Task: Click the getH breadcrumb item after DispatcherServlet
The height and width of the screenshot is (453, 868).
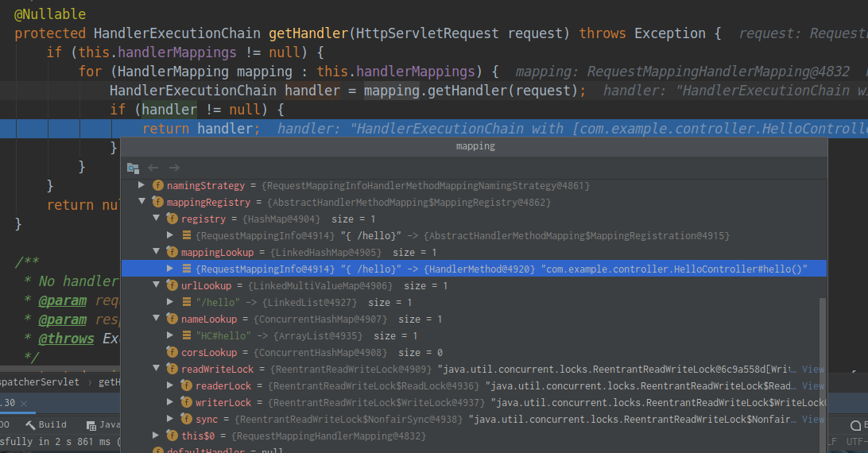Action: [x=109, y=382]
